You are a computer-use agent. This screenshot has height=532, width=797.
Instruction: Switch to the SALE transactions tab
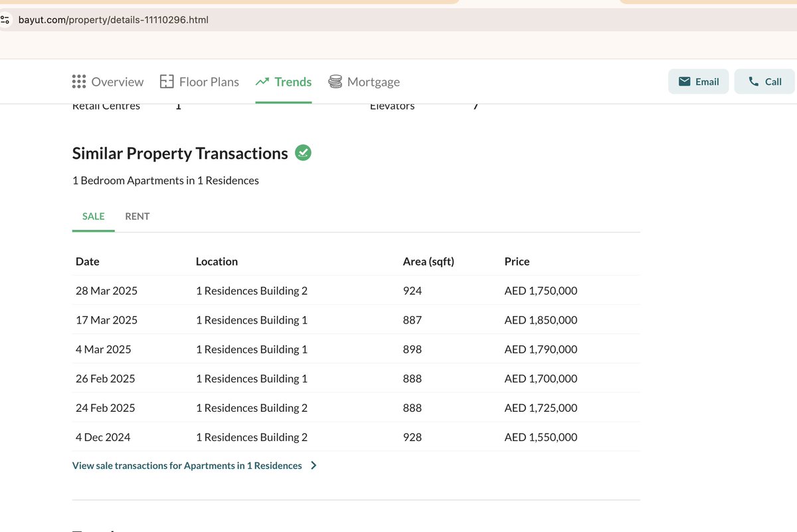(94, 217)
